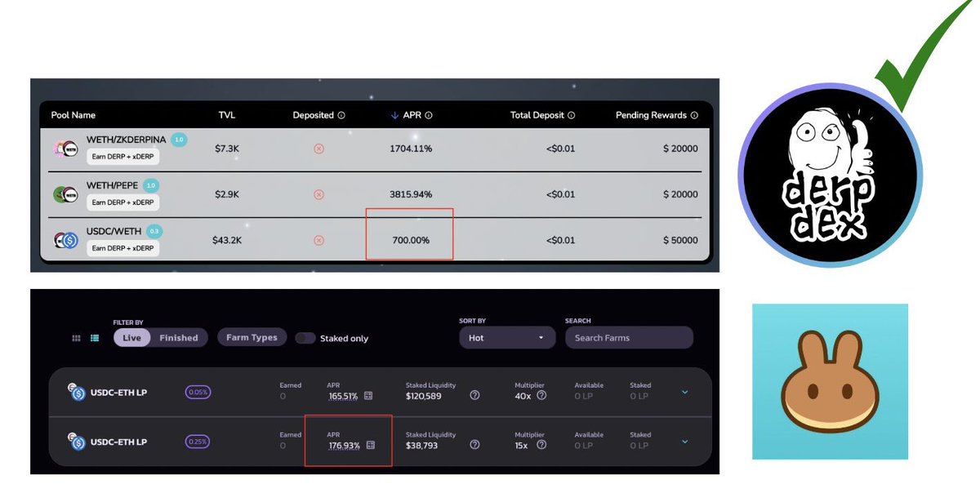Click the TVL column header
The width and height of the screenshot is (980, 502).
(x=226, y=115)
